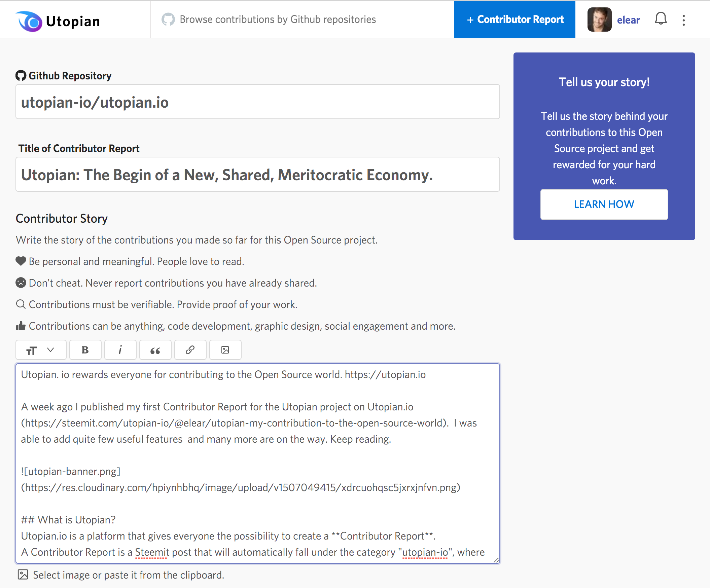Image resolution: width=710 pixels, height=588 pixels.
Task: Toggle bold formatting
Action: coord(85,350)
